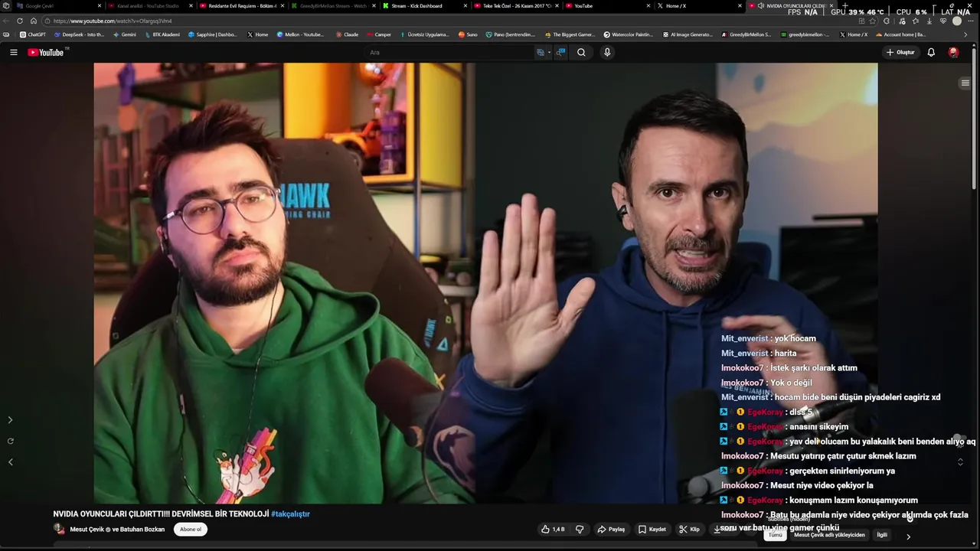Open browser profile avatar

click(957, 21)
